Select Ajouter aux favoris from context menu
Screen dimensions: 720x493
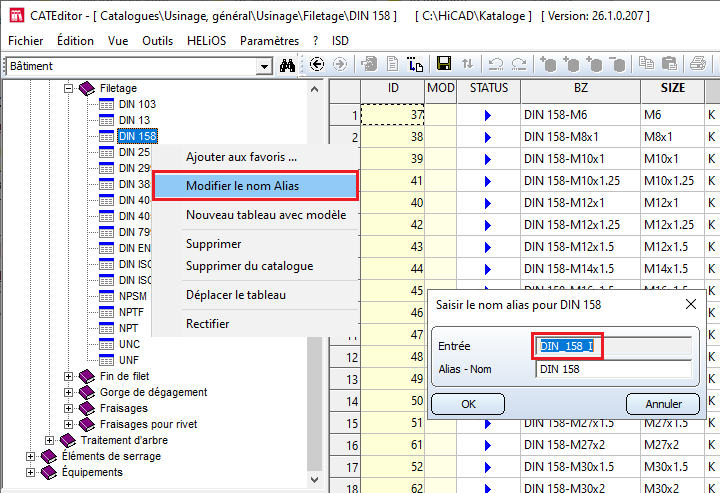tap(241, 157)
